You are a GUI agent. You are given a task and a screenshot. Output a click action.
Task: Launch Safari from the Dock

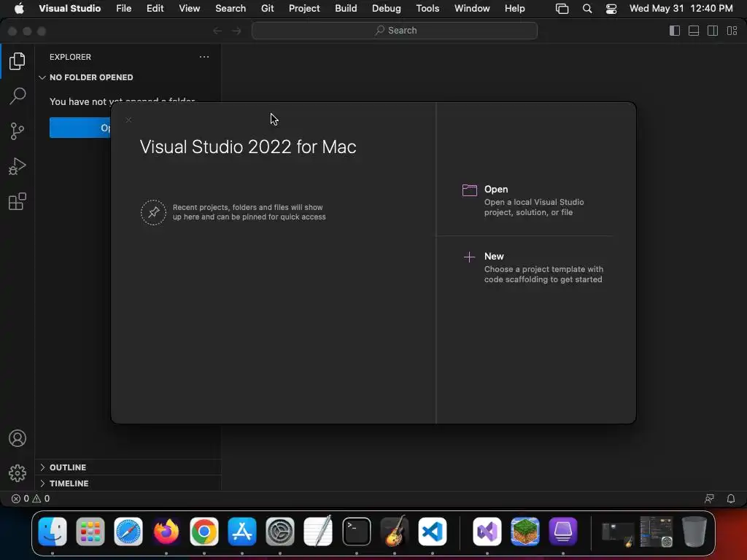coord(128,532)
